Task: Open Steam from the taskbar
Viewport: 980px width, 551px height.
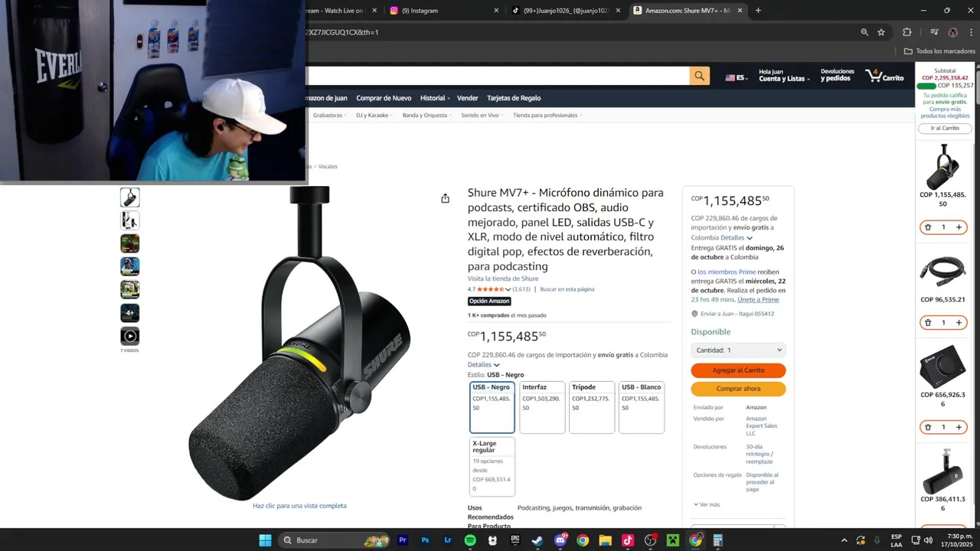Action: (x=537, y=540)
